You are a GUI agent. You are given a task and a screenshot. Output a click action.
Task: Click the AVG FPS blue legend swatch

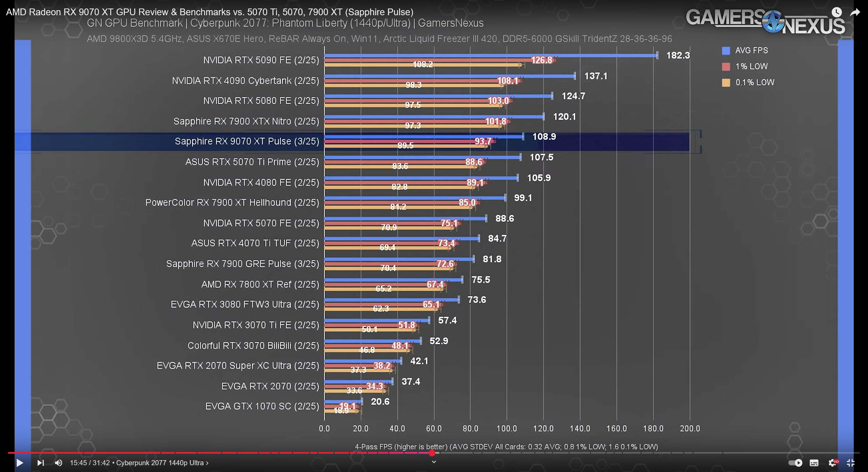click(x=726, y=51)
